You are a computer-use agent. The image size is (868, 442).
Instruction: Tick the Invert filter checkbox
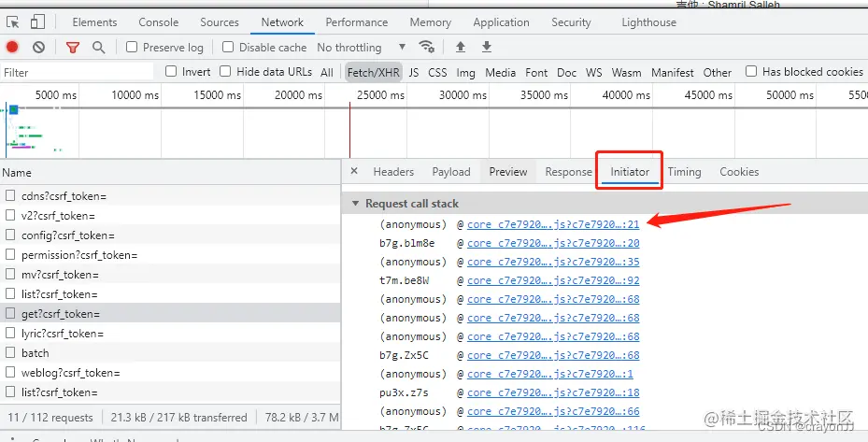pos(171,71)
